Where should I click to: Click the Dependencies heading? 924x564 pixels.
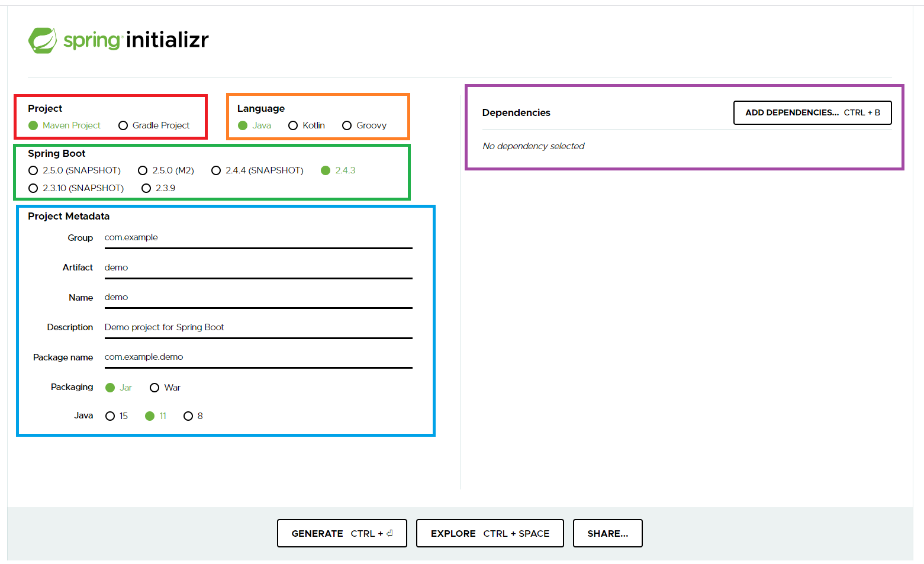pos(516,112)
